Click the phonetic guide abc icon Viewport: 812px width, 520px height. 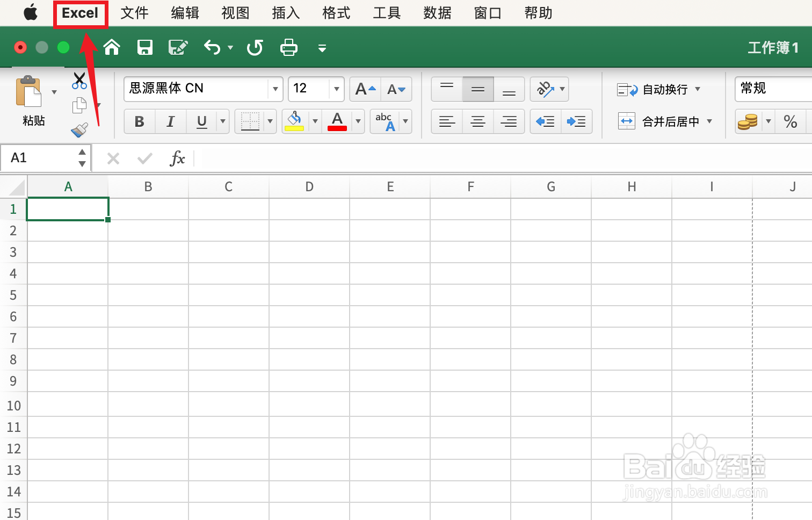[385, 121]
